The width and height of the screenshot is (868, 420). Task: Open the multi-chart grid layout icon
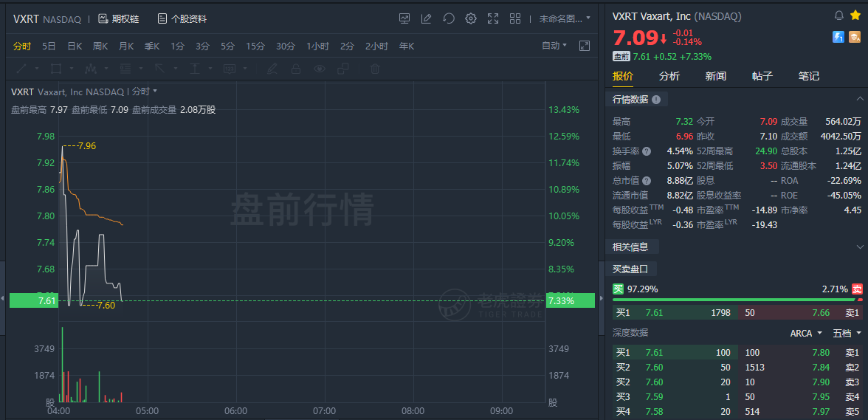click(x=515, y=18)
